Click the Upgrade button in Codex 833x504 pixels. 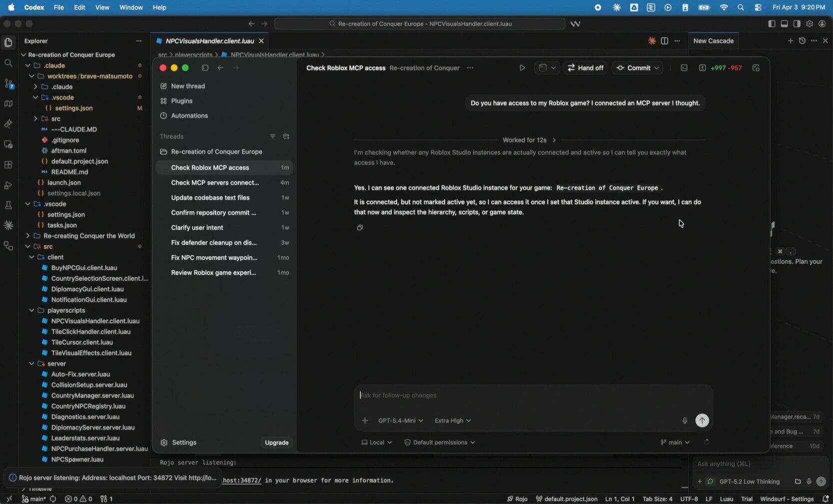click(277, 443)
